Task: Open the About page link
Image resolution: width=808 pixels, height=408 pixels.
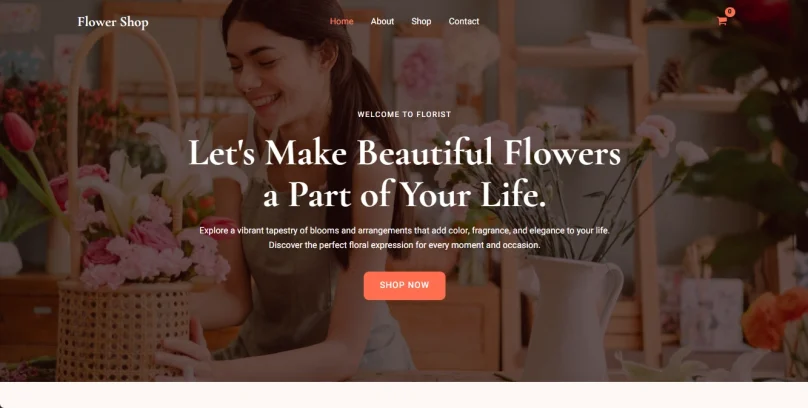Action: (x=382, y=21)
